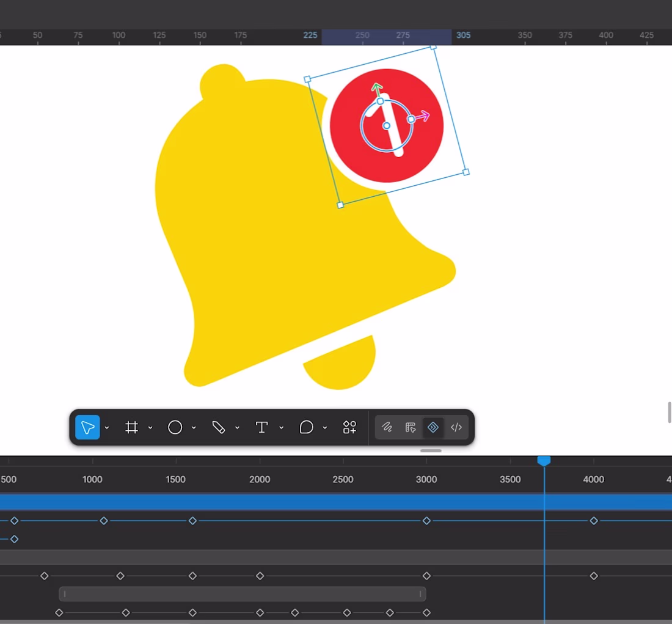Click the '2000' label on timeline ruler
This screenshot has height=624, width=672.
(260, 480)
